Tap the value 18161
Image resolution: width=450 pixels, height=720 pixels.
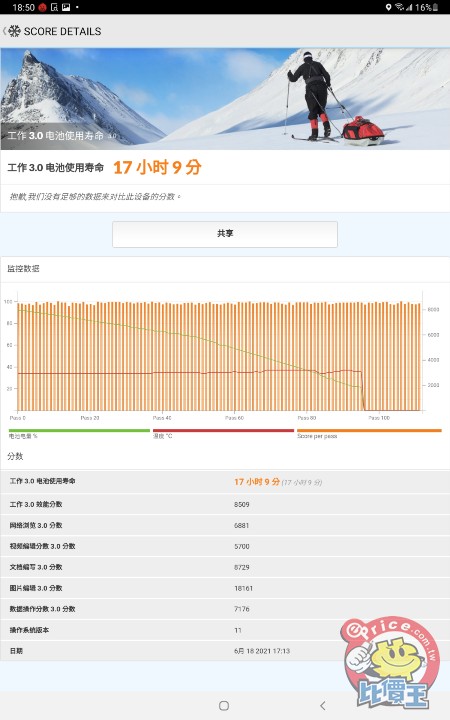(243, 588)
